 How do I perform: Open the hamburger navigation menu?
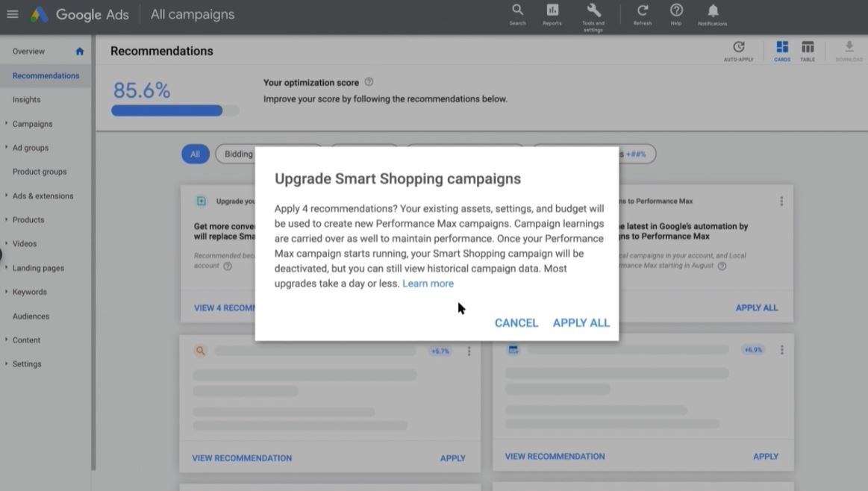pos(12,14)
